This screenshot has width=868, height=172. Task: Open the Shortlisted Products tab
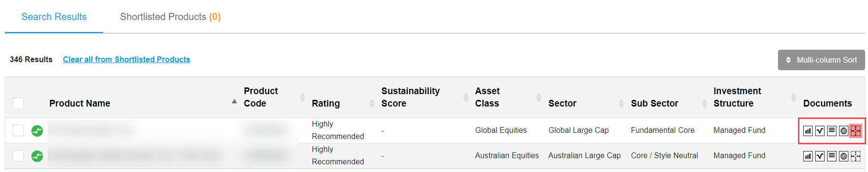170,17
